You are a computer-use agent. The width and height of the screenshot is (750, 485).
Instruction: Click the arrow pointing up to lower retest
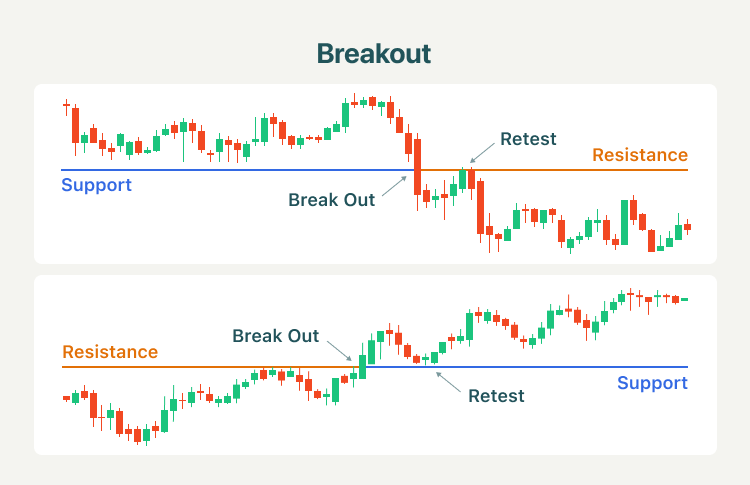tap(448, 382)
